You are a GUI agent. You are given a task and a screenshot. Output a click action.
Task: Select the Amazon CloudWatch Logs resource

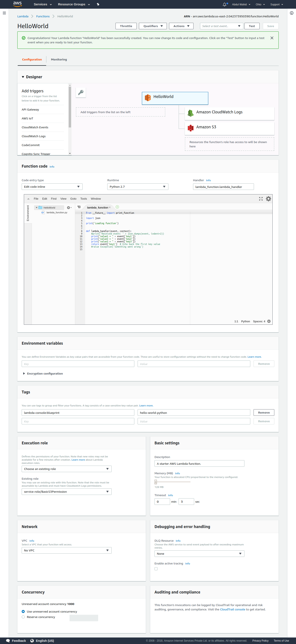[x=229, y=114]
